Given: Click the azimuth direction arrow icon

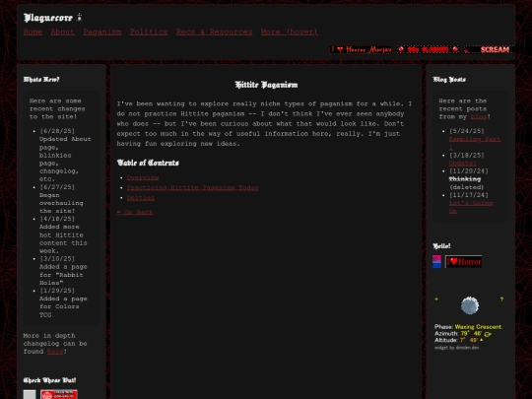Looking at the screenshot, I should (x=488, y=334).
